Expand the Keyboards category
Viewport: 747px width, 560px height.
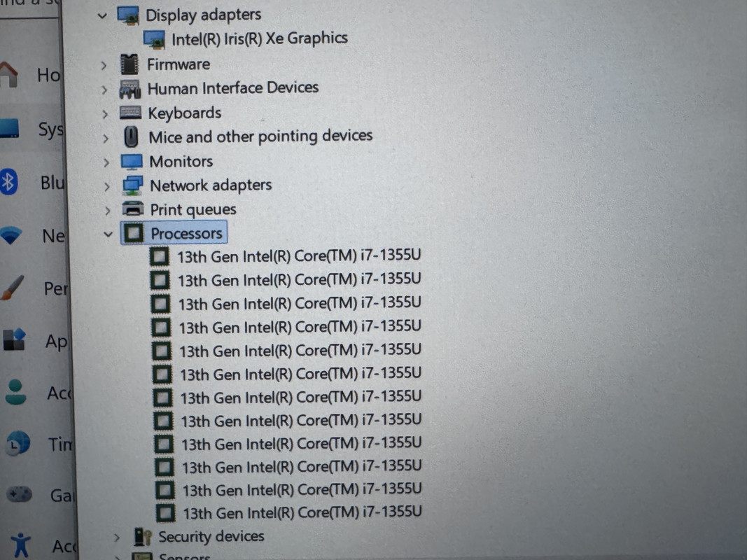(x=105, y=114)
